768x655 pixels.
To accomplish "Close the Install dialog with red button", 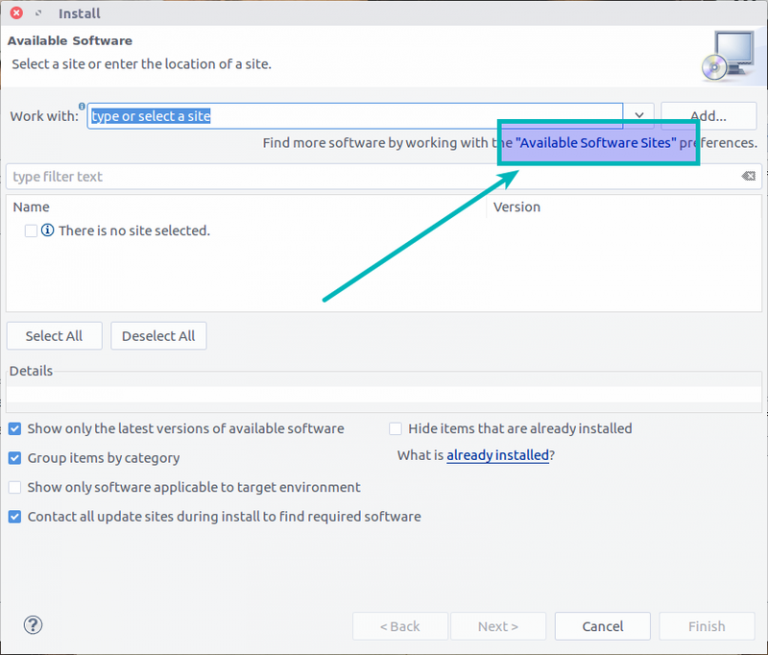I will point(17,13).
